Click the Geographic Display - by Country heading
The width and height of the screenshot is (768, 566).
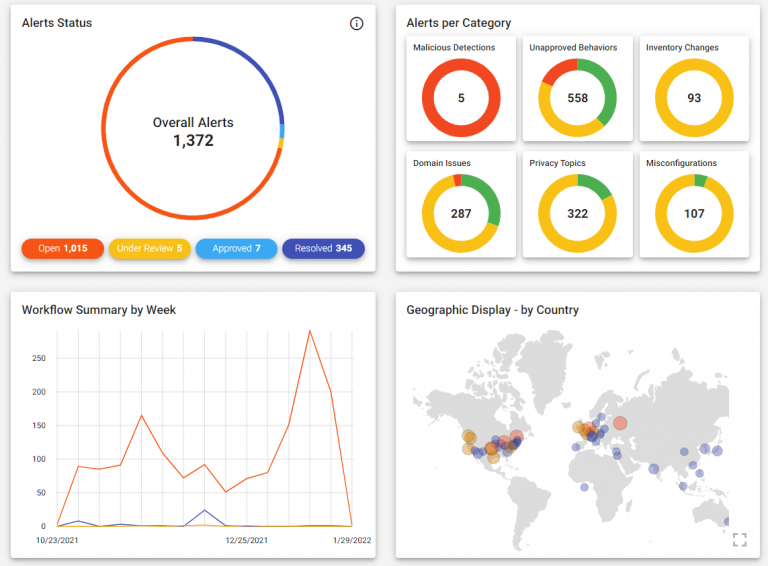(492, 310)
